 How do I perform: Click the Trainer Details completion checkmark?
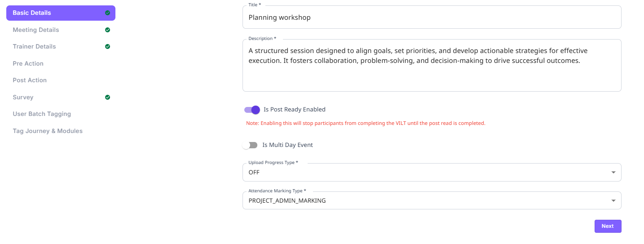coord(107,47)
